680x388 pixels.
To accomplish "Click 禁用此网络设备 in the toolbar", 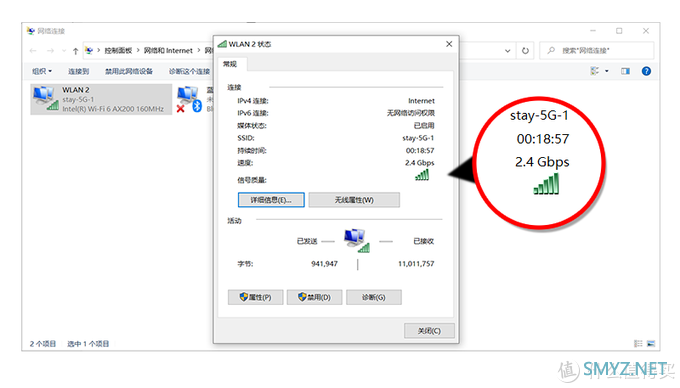I will [x=129, y=71].
